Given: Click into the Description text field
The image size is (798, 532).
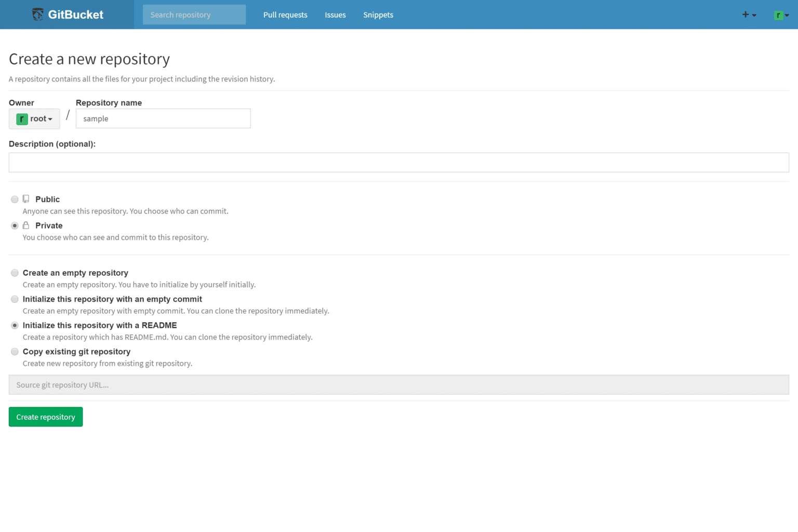Looking at the screenshot, I should [x=398, y=163].
